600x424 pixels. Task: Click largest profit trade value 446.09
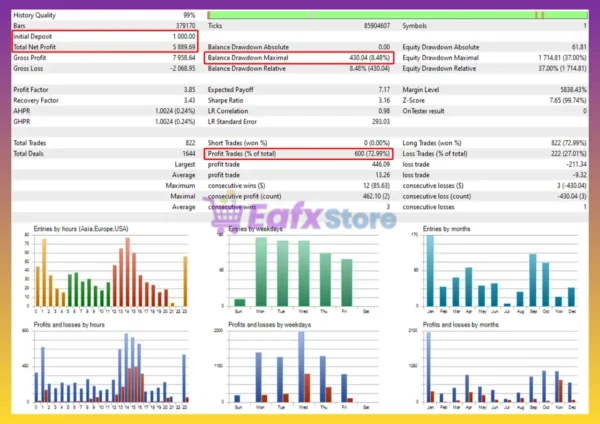381,164
